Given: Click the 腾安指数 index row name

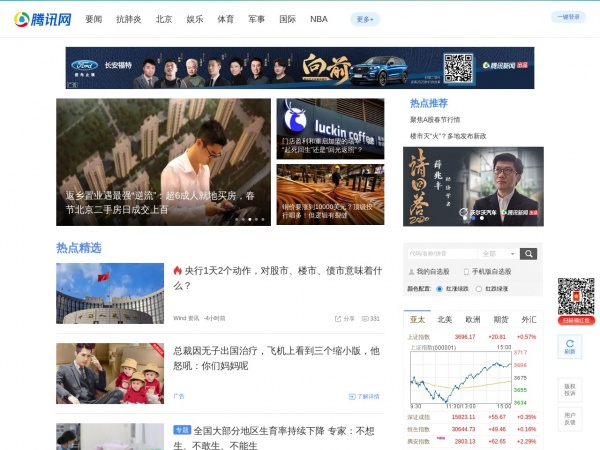Looking at the screenshot, I should click(x=419, y=442).
